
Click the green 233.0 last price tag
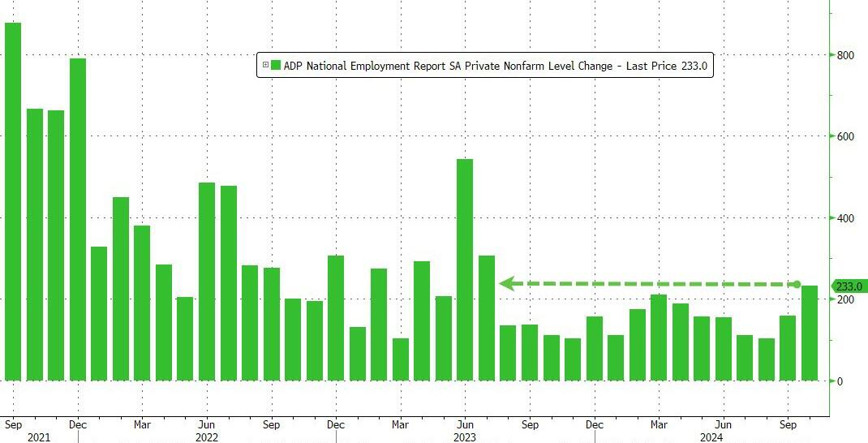(x=849, y=286)
